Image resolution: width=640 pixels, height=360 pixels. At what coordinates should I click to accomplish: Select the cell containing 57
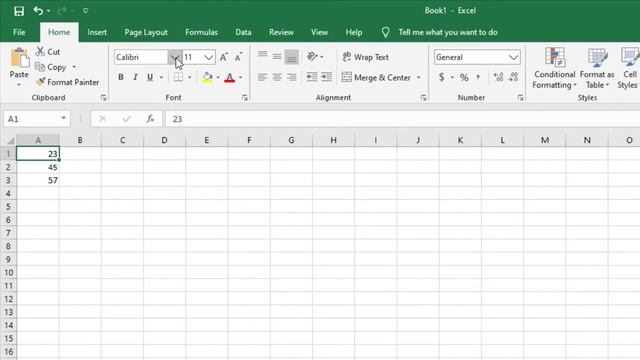point(38,180)
